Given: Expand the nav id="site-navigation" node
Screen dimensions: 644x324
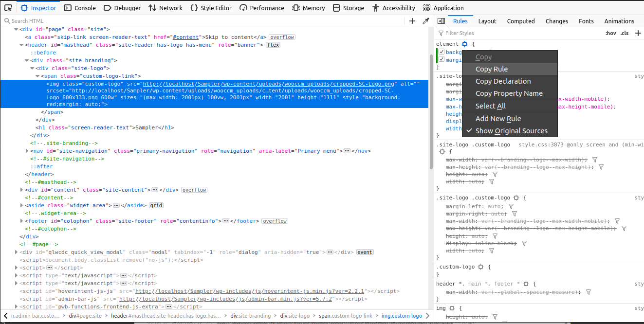Looking at the screenshot, I should (x=27, y=151).
